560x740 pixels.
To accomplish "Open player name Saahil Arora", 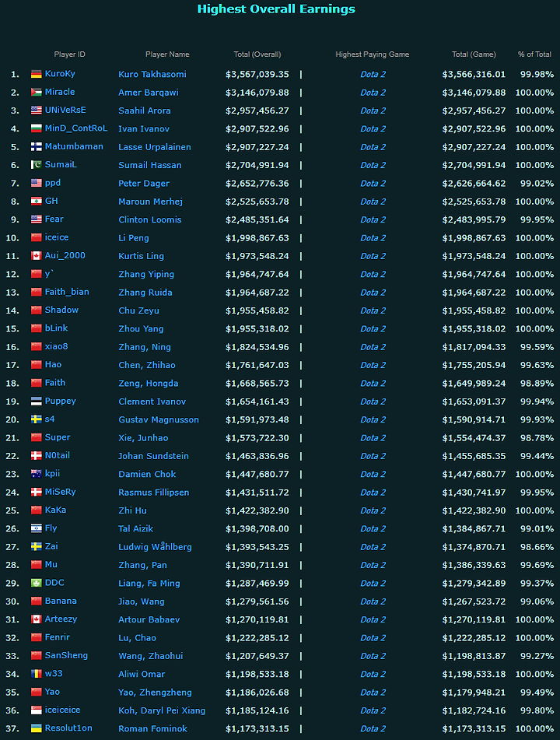I will coord(145,110).
